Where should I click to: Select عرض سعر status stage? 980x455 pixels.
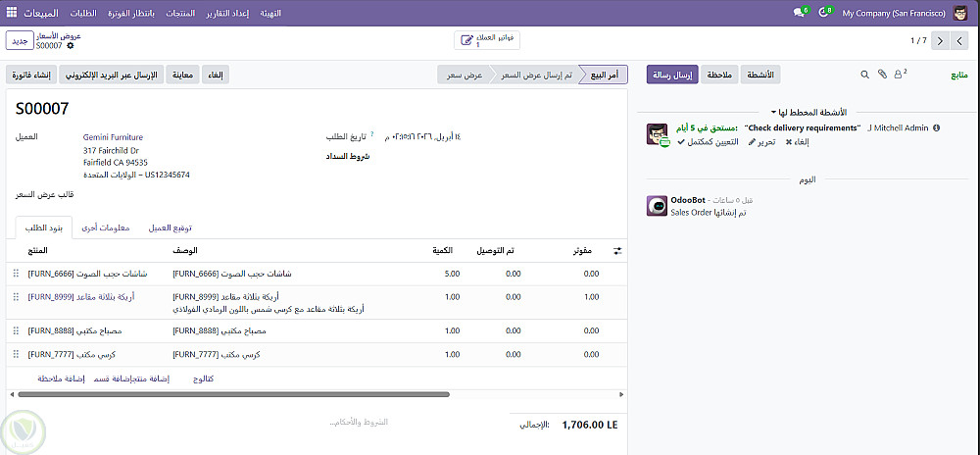pyautogui.click(x=464, y=75)
